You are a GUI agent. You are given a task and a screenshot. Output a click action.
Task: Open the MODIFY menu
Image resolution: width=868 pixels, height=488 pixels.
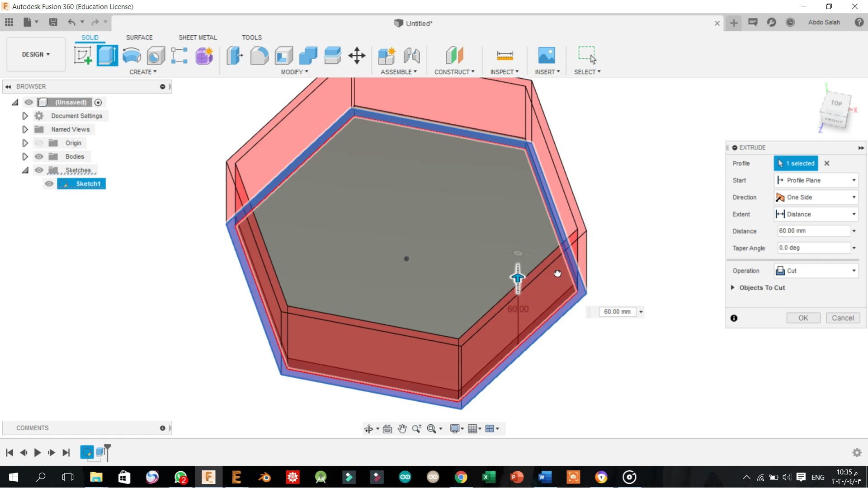pyautogui.click(x=294, y=72)
